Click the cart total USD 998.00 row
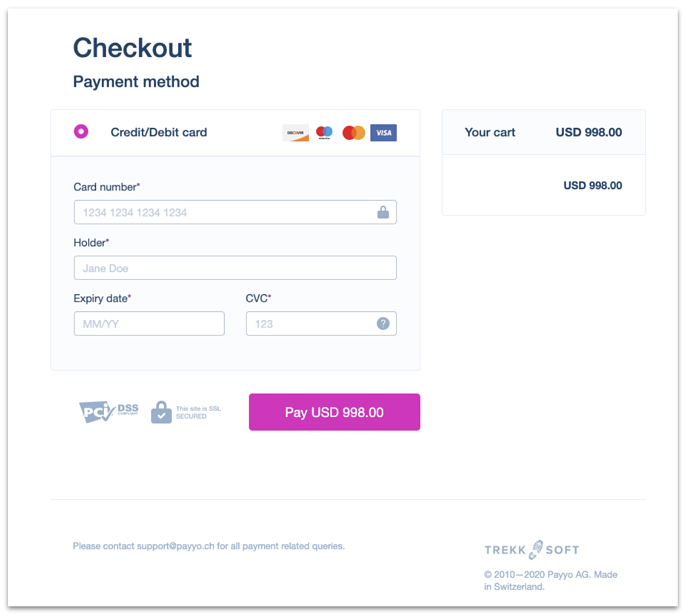This screenshot has height=616, width=688. [x=544, y=185]
